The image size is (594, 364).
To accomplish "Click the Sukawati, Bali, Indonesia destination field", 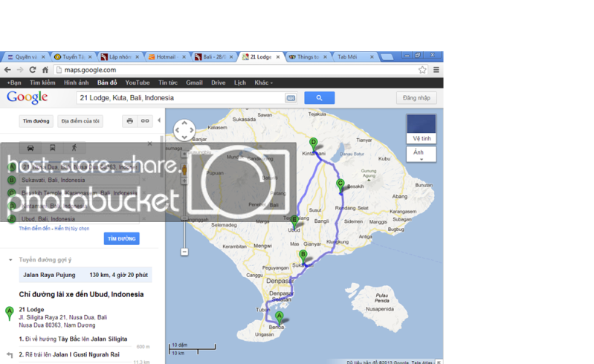I will (x=80, y=180).
